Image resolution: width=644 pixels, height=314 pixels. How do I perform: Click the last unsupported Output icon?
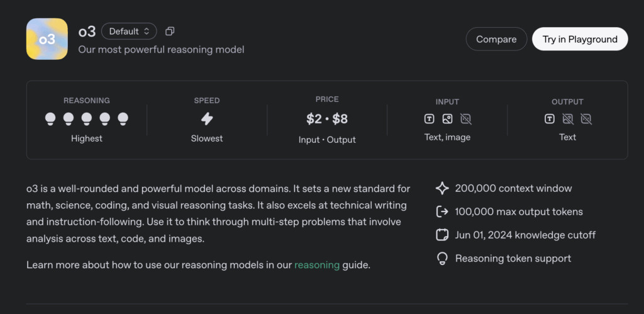(x=586, y=119)
